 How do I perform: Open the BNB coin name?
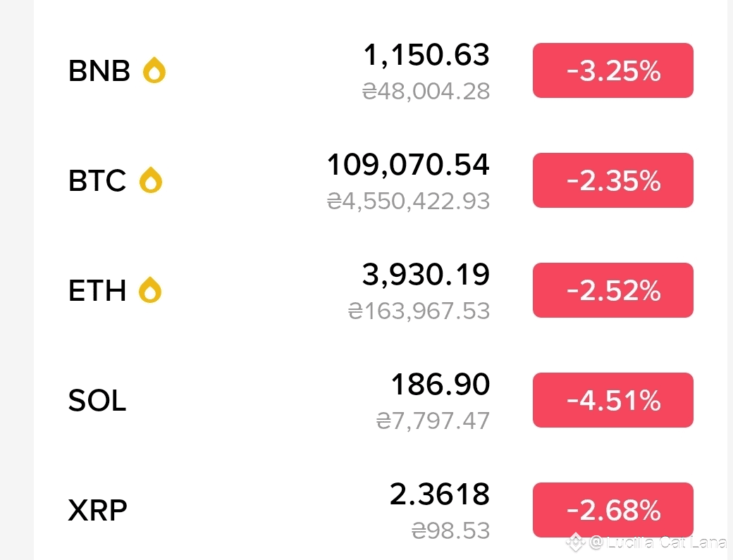click(99, 70)
